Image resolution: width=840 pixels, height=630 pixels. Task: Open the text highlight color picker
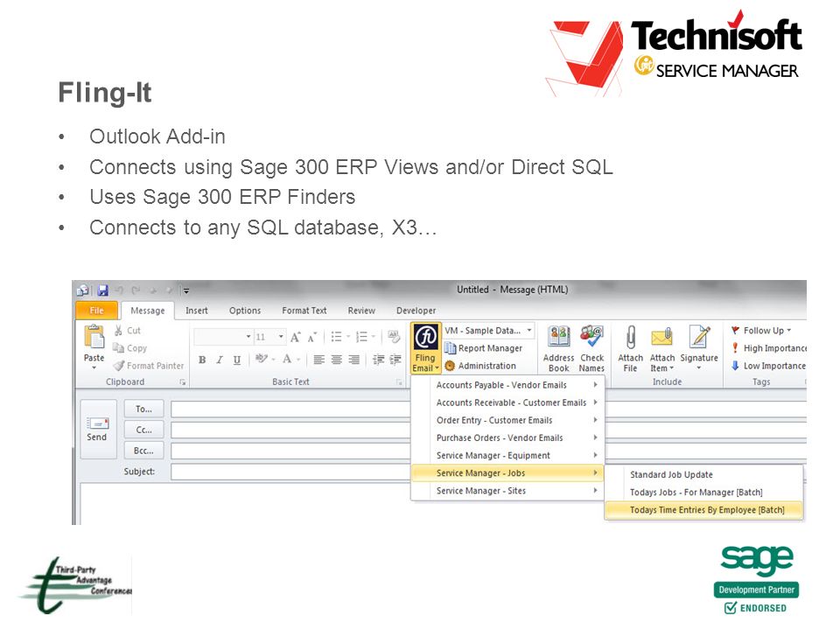click(x=274, y=360)
